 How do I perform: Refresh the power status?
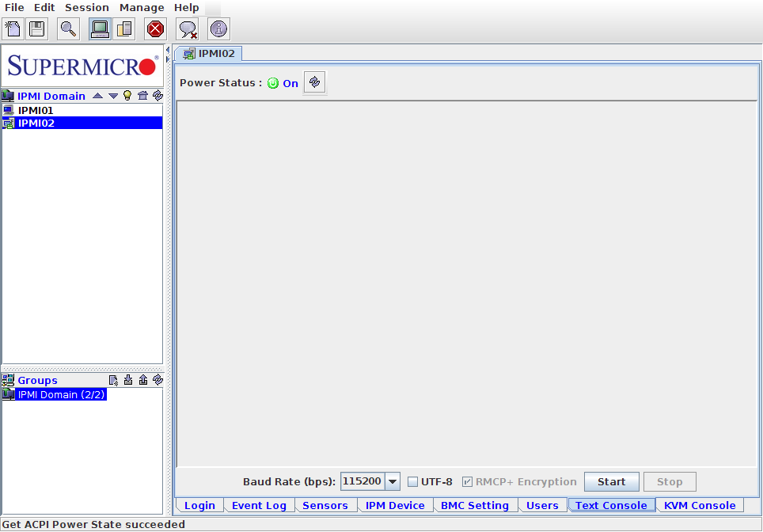pos(315,82)
